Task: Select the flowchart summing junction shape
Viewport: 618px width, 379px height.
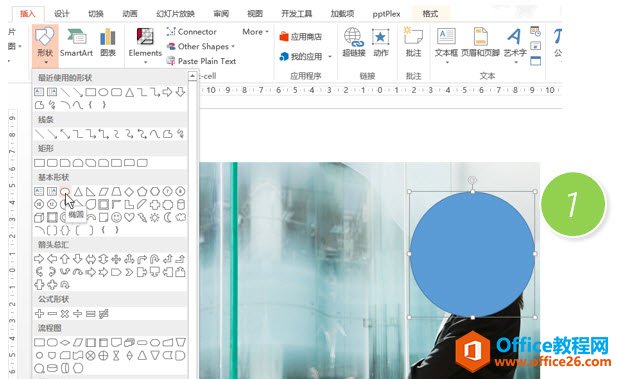Action: (91, 356)
